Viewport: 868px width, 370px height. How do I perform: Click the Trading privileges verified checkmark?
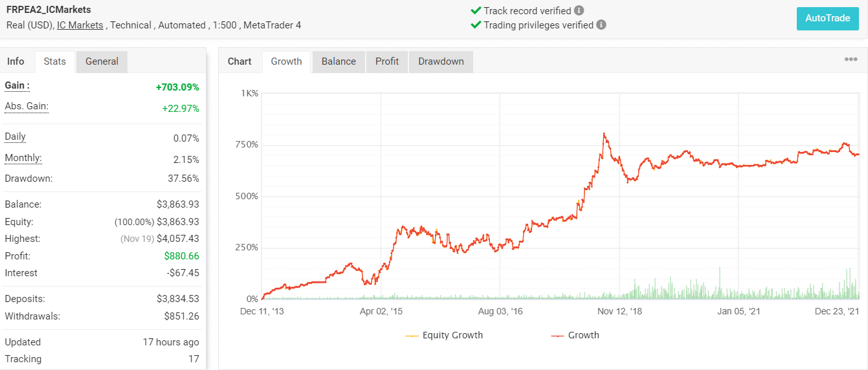pos(476,25)
